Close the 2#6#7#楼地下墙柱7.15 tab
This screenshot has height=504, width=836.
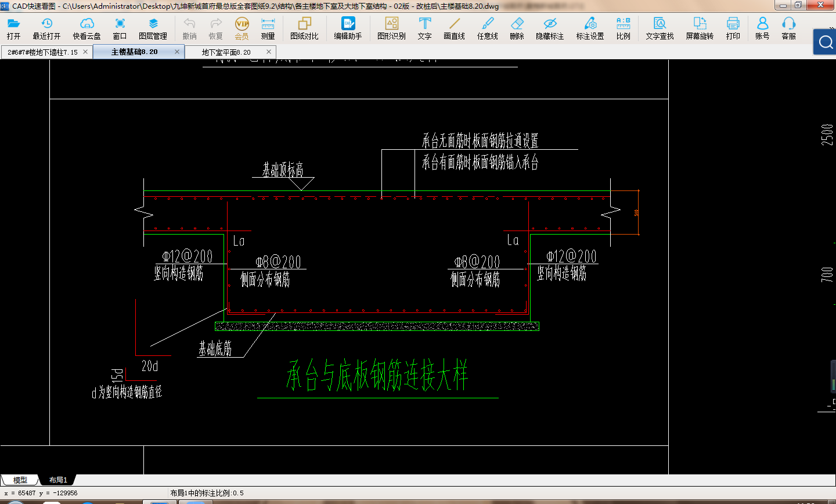click(85, 52)
